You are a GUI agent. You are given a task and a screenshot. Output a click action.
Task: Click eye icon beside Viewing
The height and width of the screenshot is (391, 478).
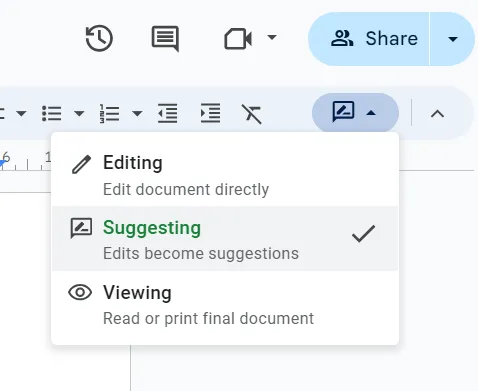(80, 292)
